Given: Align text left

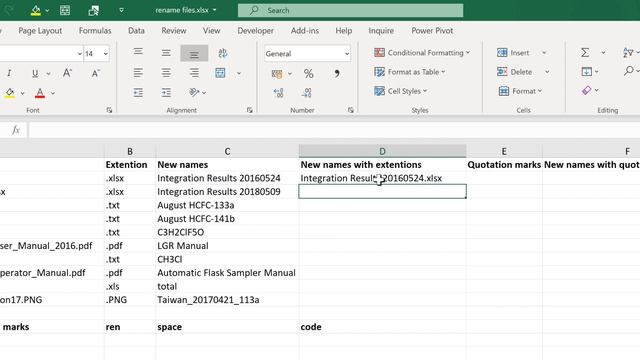Looking at the screenshot, I should coord(138,73).
